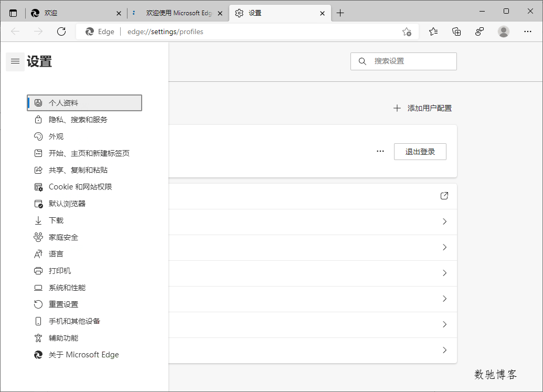Open a new tab with plus button
The image size is (543, 392).
(x=340, y=13)
